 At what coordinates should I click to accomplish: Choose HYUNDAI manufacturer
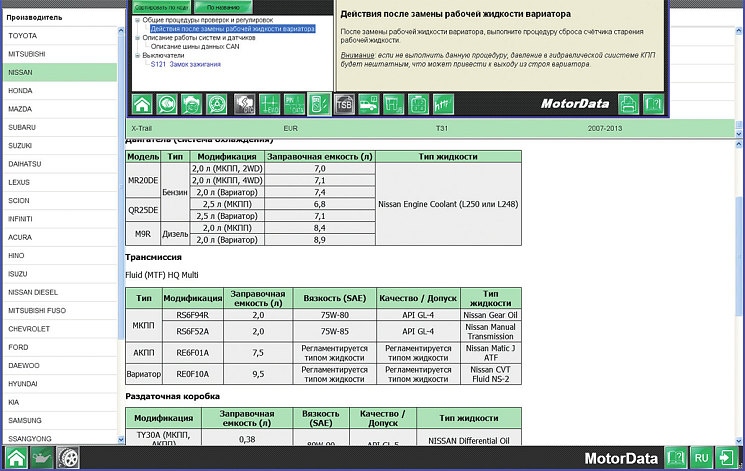(60, 384)
